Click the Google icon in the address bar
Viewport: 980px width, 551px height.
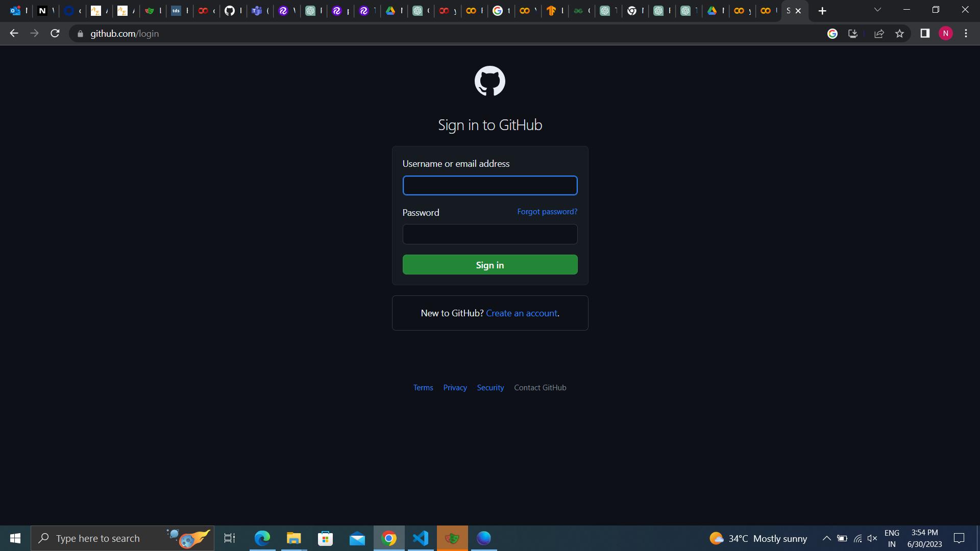tap(832, 34)
